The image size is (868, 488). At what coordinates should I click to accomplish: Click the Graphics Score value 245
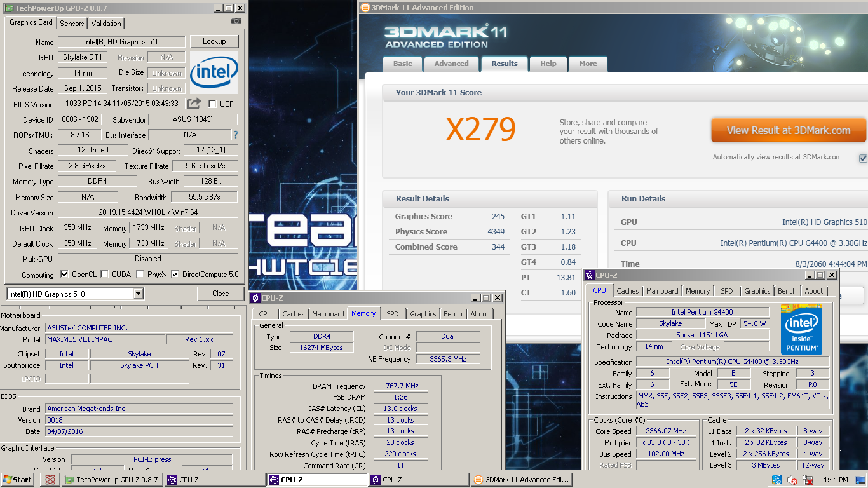click(498, 217)
